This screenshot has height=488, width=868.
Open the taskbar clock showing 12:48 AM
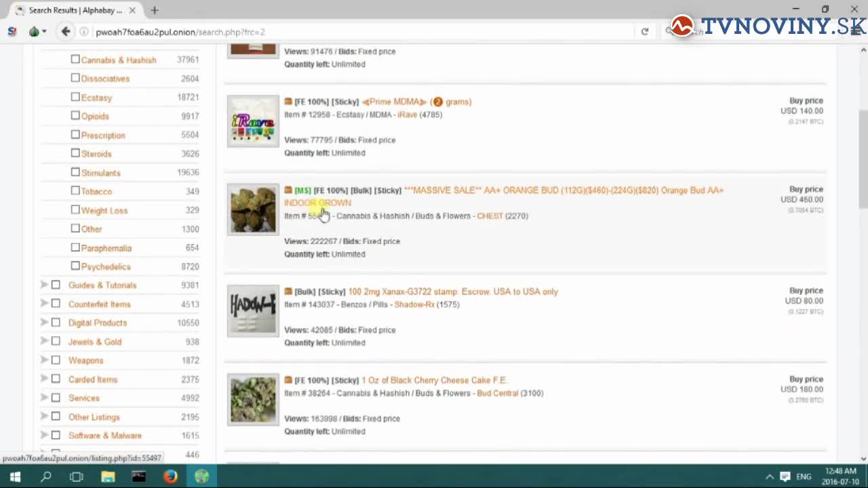click(841, 476)
